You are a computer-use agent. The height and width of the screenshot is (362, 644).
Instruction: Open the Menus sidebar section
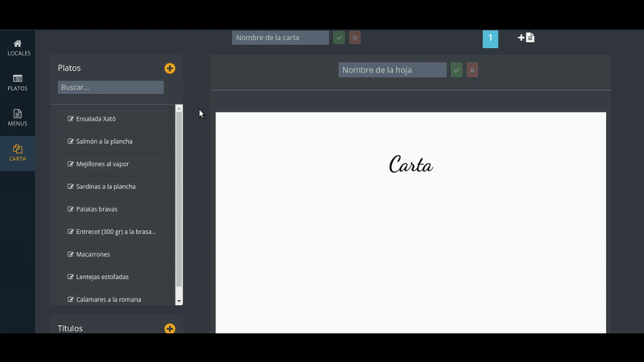(x=18, y=118)
